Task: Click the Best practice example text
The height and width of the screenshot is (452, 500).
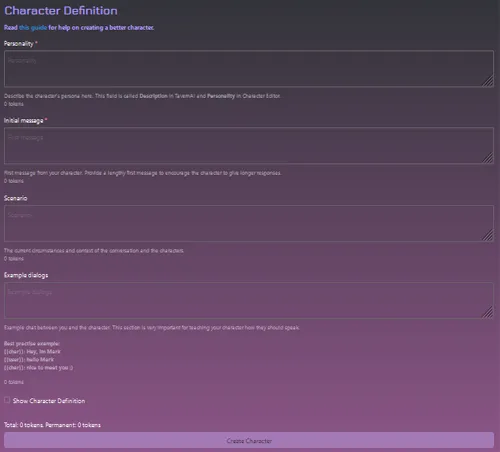Action: click(32, 344)
